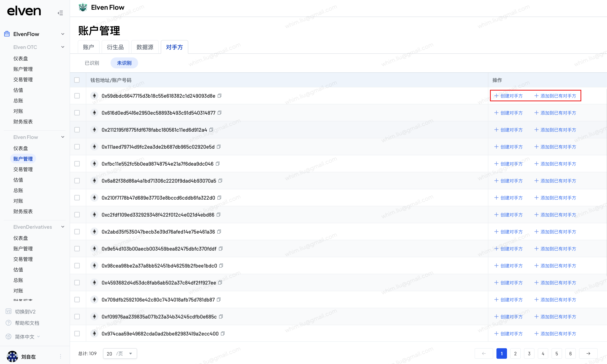Screen dimensions: 607x364
Task: Click the V2 switch icon
Action: coord(9,311)
